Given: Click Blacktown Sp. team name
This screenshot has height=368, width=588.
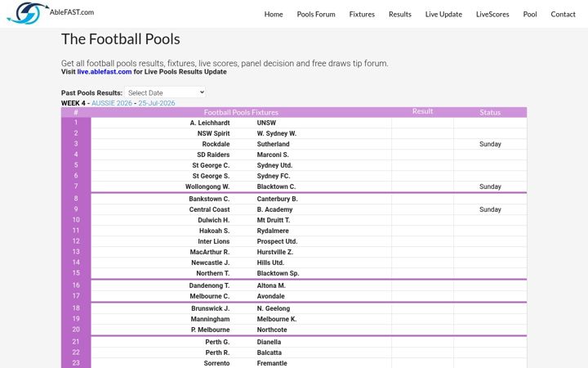Looking at the screenshot, I should click(278, 273).
